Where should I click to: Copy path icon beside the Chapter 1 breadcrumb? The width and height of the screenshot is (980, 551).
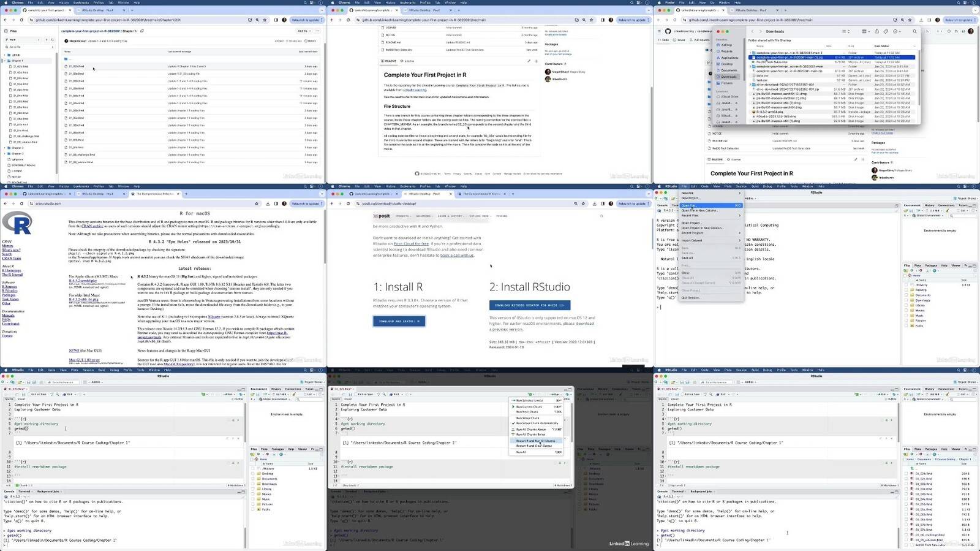142,31
